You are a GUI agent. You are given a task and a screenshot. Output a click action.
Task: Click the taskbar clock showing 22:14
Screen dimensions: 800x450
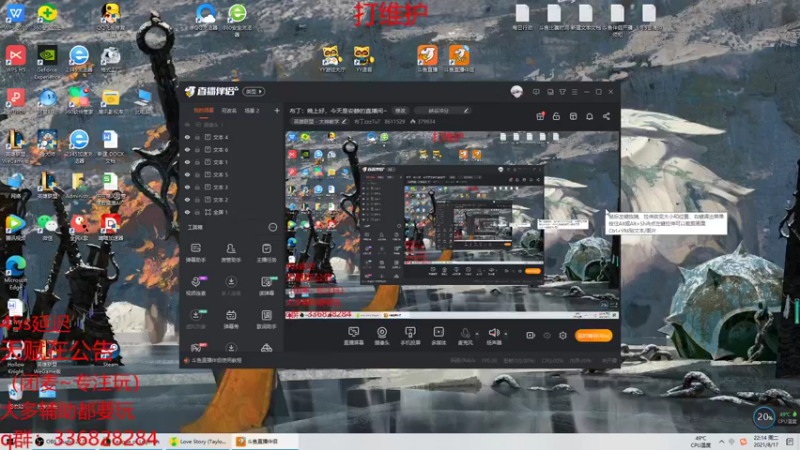coord(768,441)
